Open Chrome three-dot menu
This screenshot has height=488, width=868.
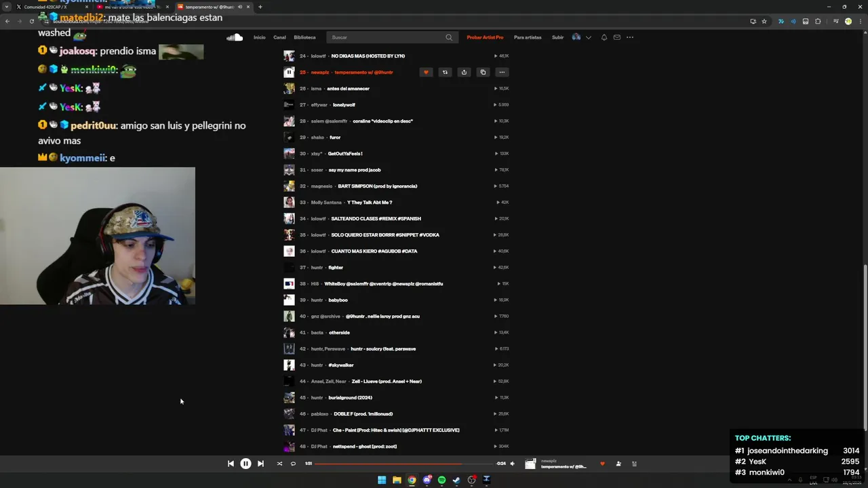(x=860, y=21)
